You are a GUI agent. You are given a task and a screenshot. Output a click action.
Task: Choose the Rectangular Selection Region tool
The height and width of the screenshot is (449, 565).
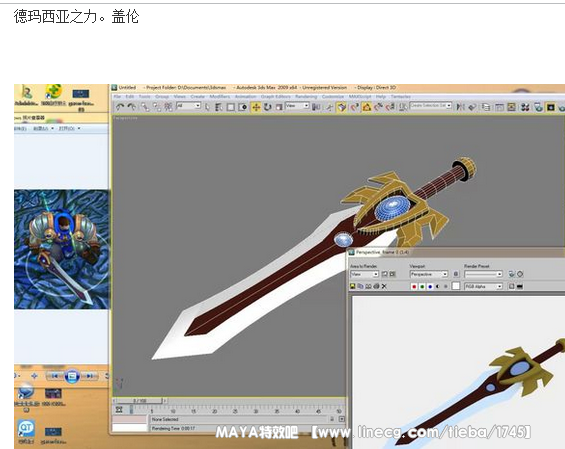pyautogui.click(x=231, y=107)
